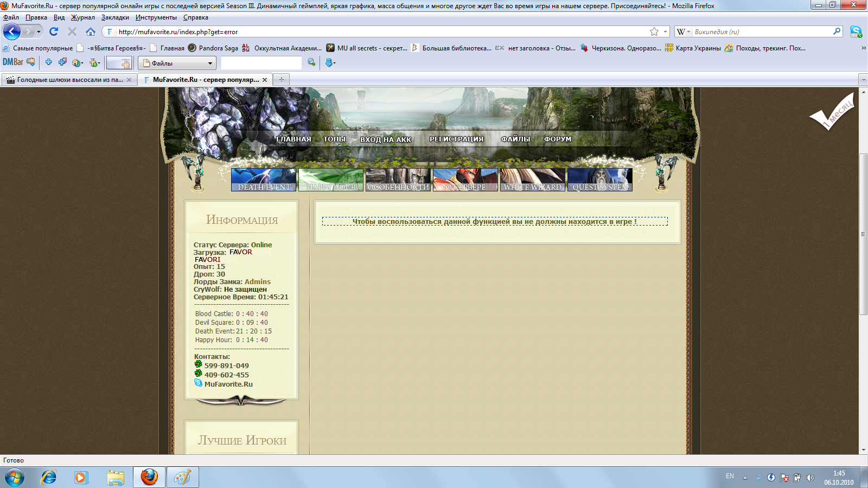Go back using the browser Back arrow
This screenshot has height=488, width=868.
pos(12,31)
